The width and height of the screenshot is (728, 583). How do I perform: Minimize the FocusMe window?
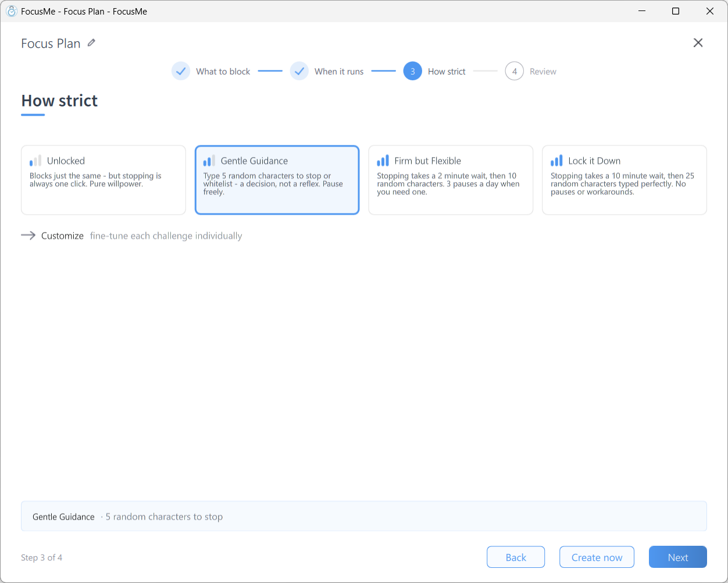coord(641,11)
